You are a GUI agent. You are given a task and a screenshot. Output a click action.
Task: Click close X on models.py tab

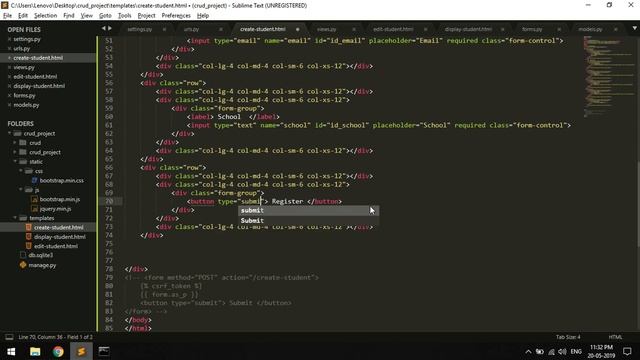(x=616, y=29)
